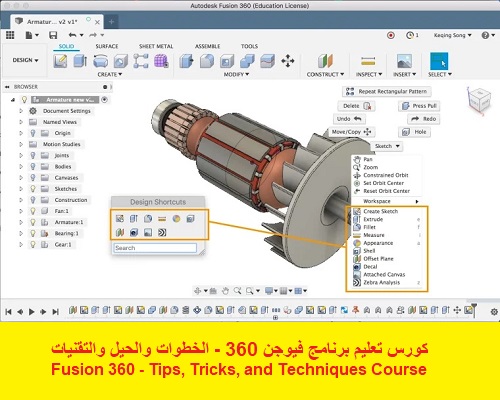Toggle visibility bulb for Bodies
Image resolution: width=500 pixels, height=400 pixels.
coord(33,166)
